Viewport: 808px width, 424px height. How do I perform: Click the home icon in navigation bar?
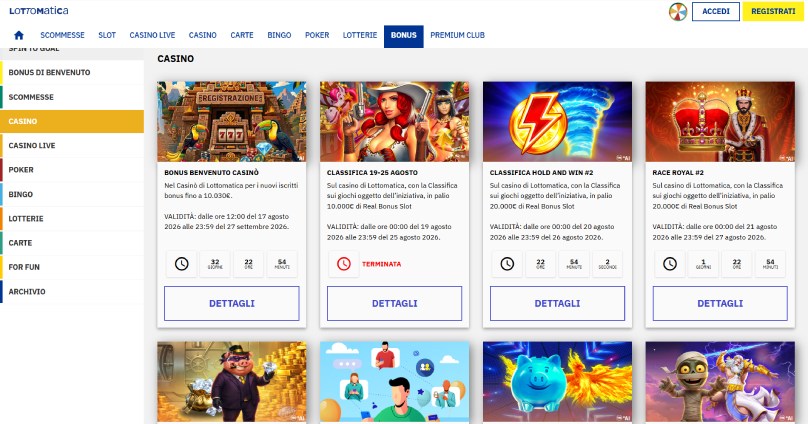(19, 35)
